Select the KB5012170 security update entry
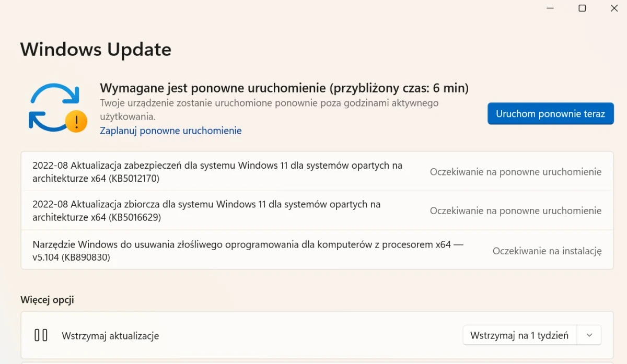This screenshot has width=627, height=364. pyautogui.click(x=217, y=171)
